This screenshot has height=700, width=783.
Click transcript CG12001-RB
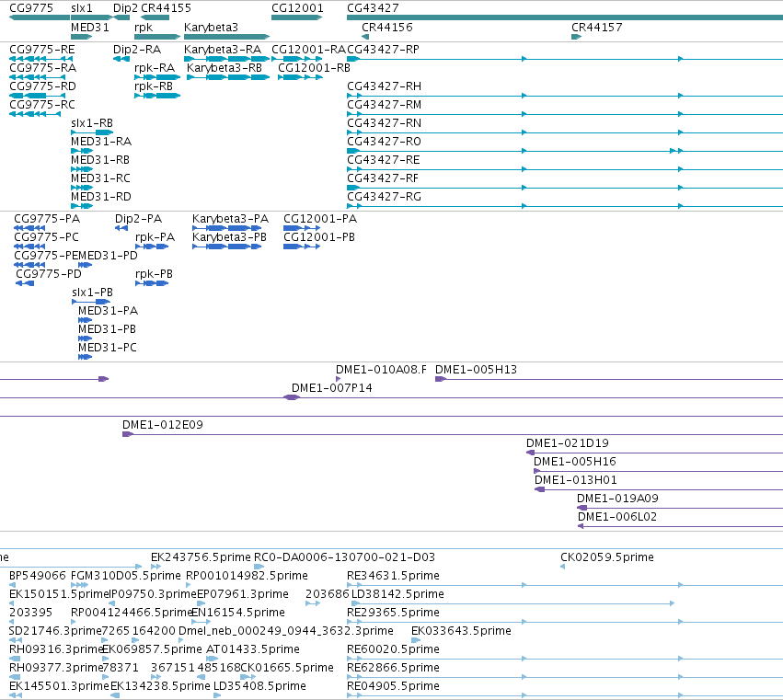(314, 68)
